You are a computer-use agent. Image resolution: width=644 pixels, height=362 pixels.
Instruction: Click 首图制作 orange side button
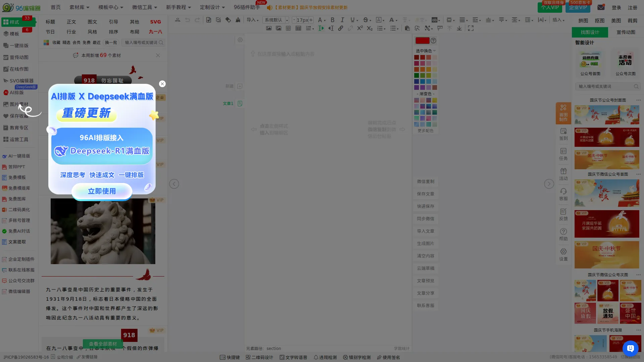563,113
